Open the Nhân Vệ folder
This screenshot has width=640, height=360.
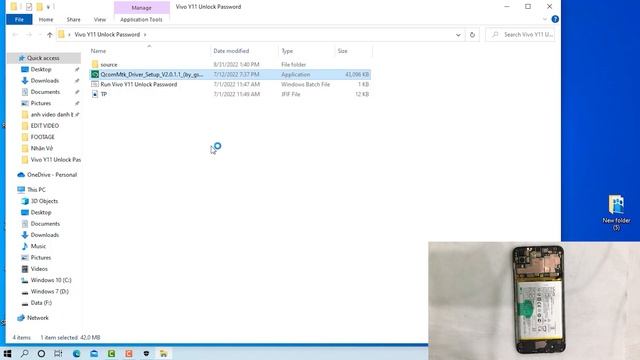pyautogui.click(x=42, y=148)
